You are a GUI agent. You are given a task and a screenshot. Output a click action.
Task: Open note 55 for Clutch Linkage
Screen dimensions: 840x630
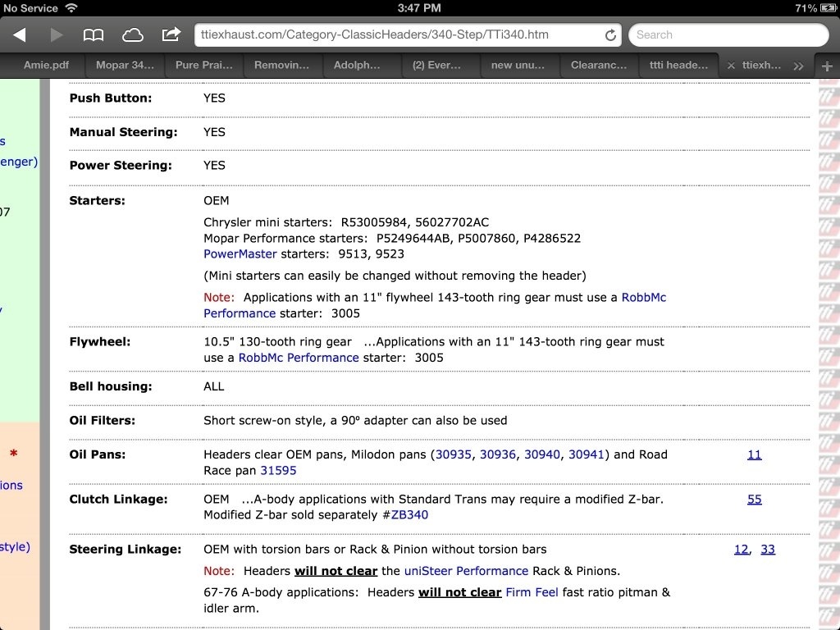754,499
